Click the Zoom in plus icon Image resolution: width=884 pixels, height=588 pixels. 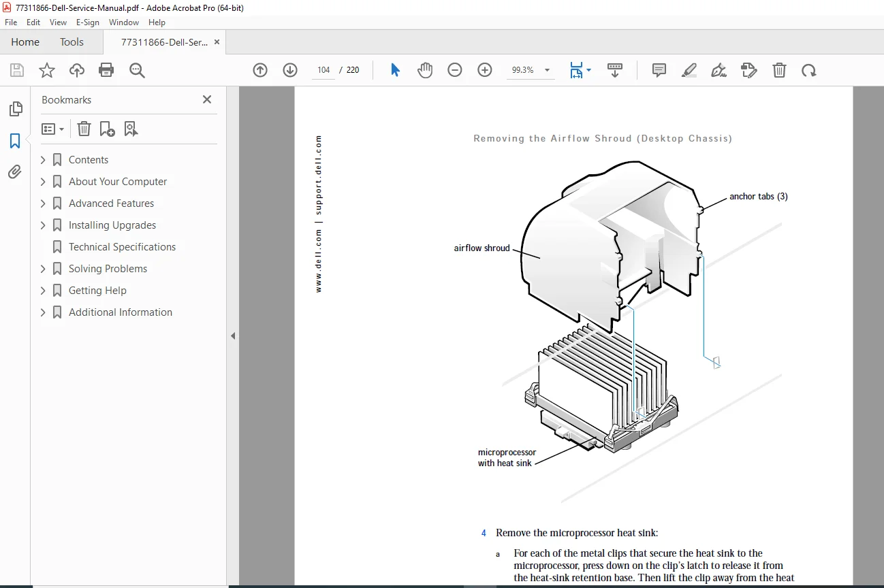(x=485, y=70)
